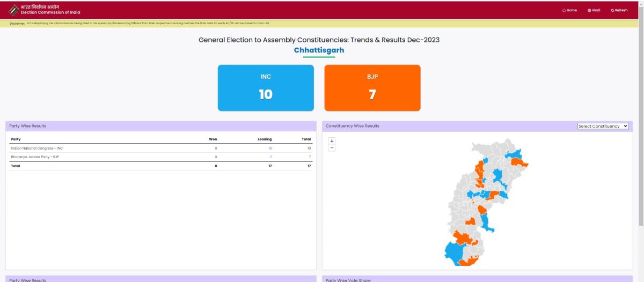This screenshot has width=644, height=282.
Task: Click the Leading column header
Action: pos(265,139)
